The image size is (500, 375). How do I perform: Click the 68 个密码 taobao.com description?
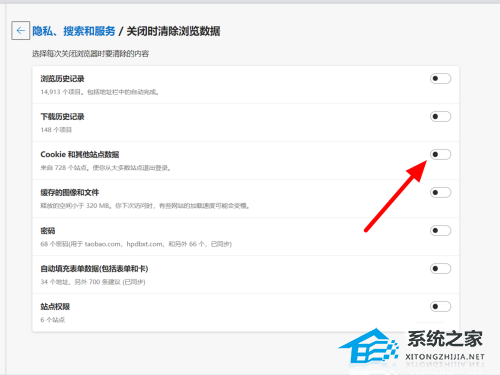tap(136, 244)
